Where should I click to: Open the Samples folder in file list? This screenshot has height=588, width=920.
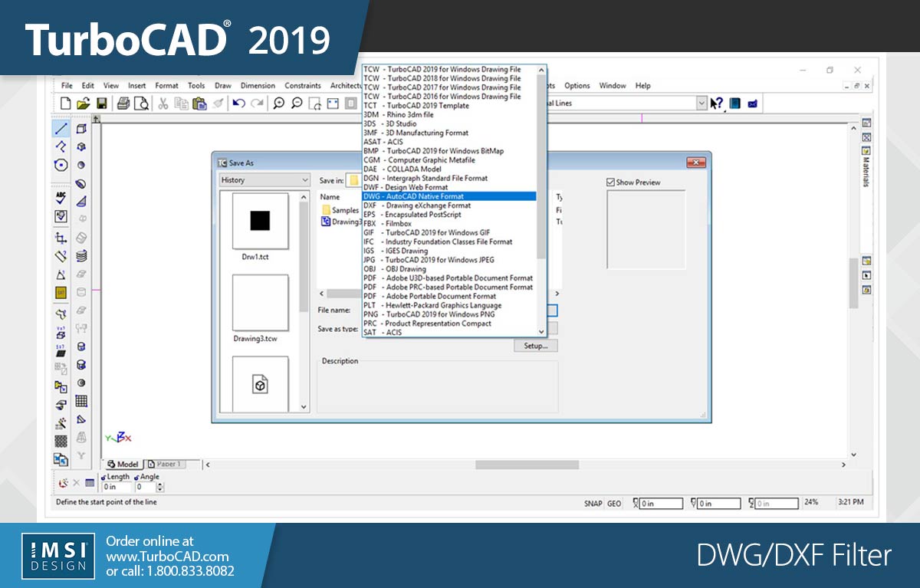340,210
